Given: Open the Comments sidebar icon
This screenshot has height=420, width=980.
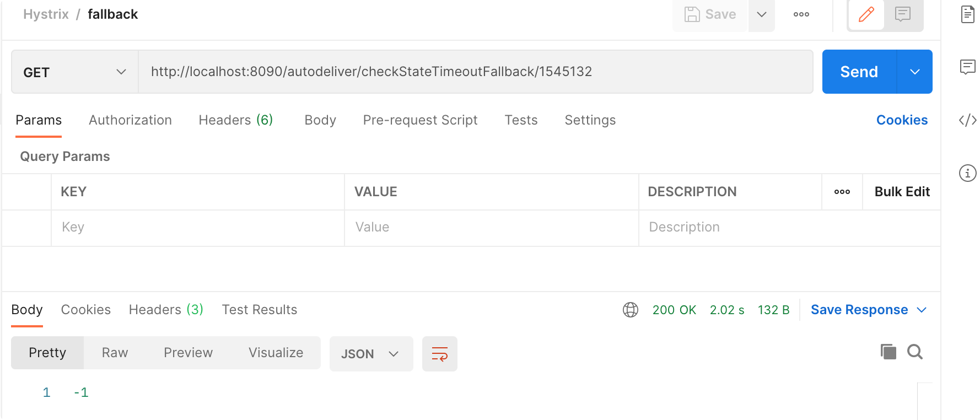Looking at the screenshot, I should pyautogui.click(x=968, y=67).
